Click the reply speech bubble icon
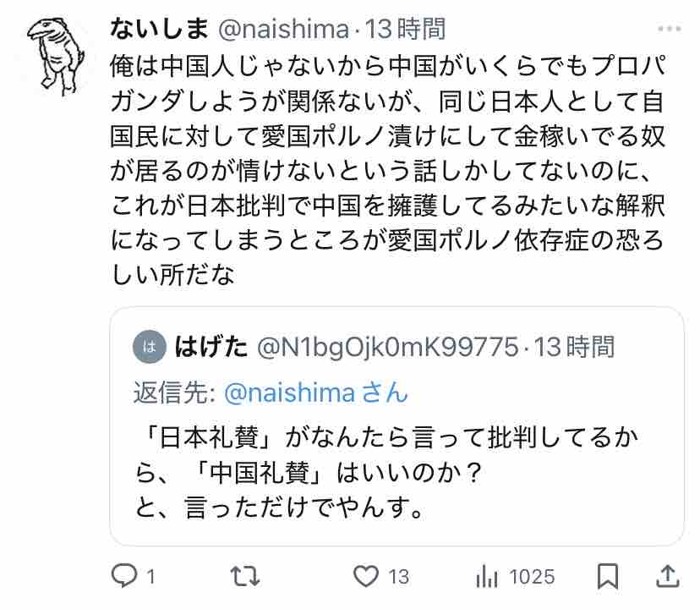This screenshot has height=609, width=700. (124, 575)
